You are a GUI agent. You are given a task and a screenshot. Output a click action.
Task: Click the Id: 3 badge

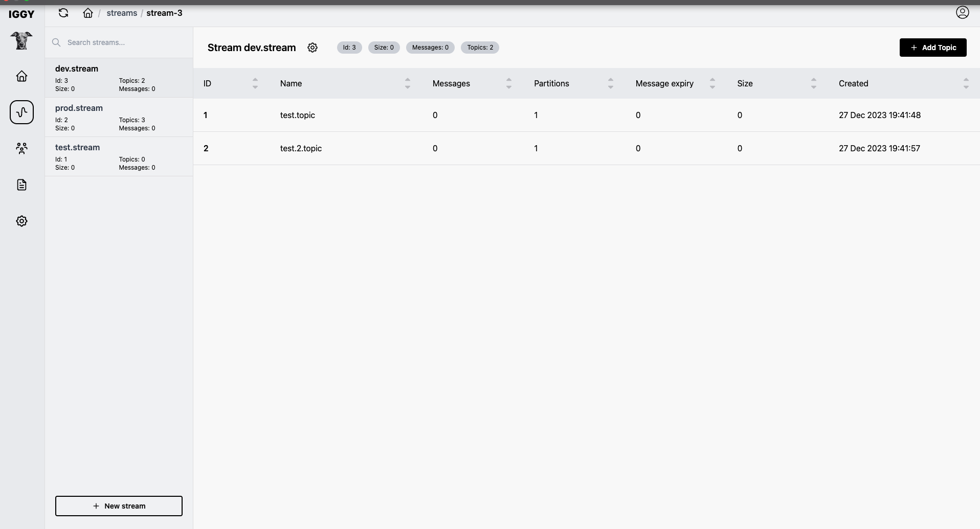pos(349,48)
